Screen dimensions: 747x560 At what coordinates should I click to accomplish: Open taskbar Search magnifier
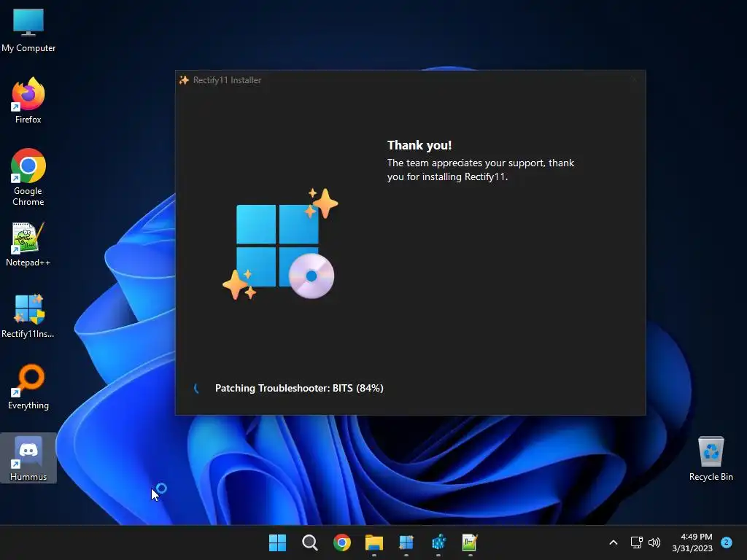[309, 542]
